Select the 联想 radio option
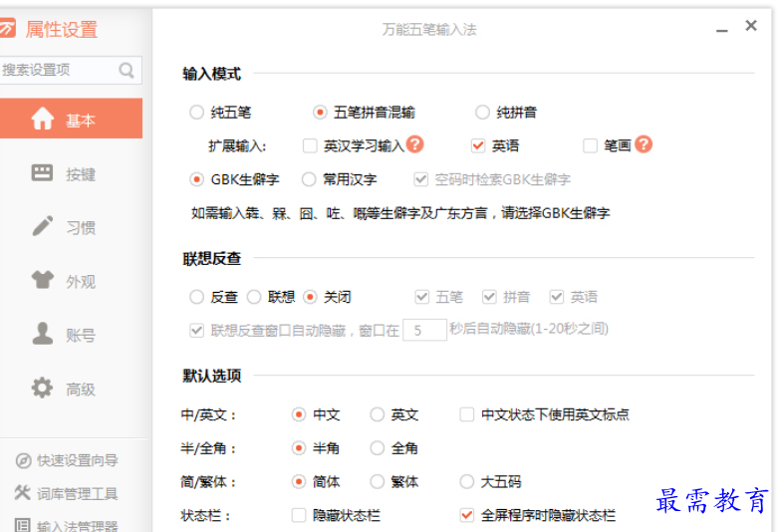 point(254,297)
